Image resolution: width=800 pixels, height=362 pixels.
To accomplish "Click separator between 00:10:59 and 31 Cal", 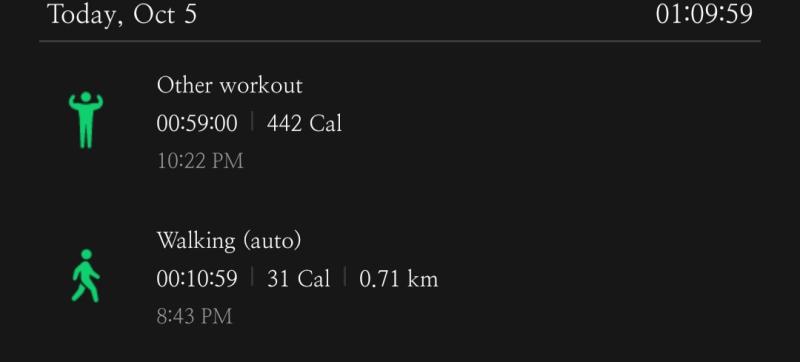I will tap(252, 277).
